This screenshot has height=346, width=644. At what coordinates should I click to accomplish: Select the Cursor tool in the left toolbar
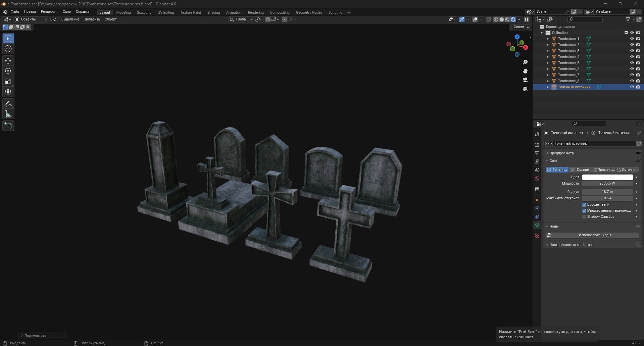click(8, 49)
